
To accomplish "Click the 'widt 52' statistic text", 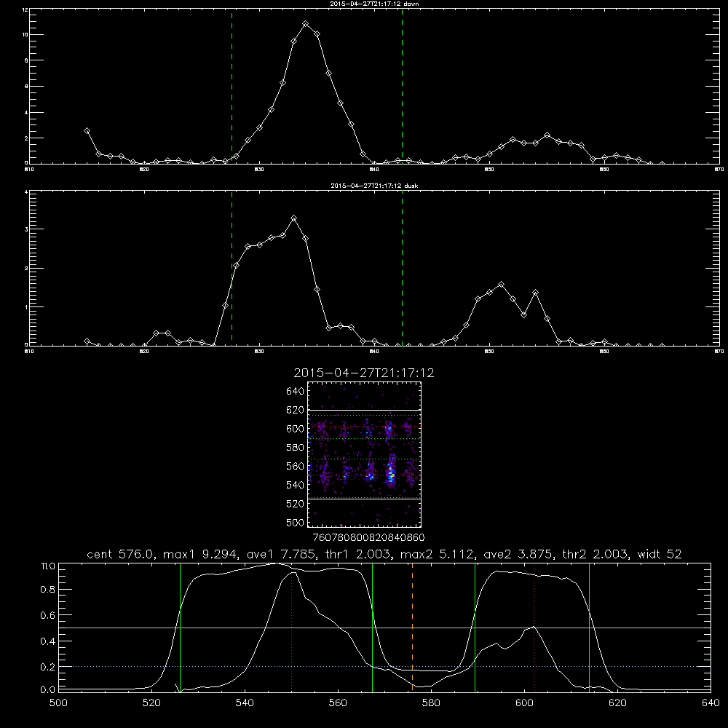I will point(660,554).
